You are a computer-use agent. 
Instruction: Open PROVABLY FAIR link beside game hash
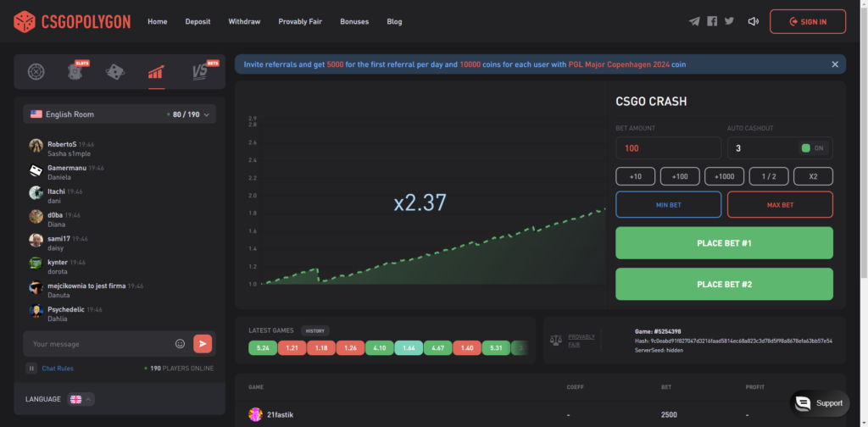[x=581, y=341]
